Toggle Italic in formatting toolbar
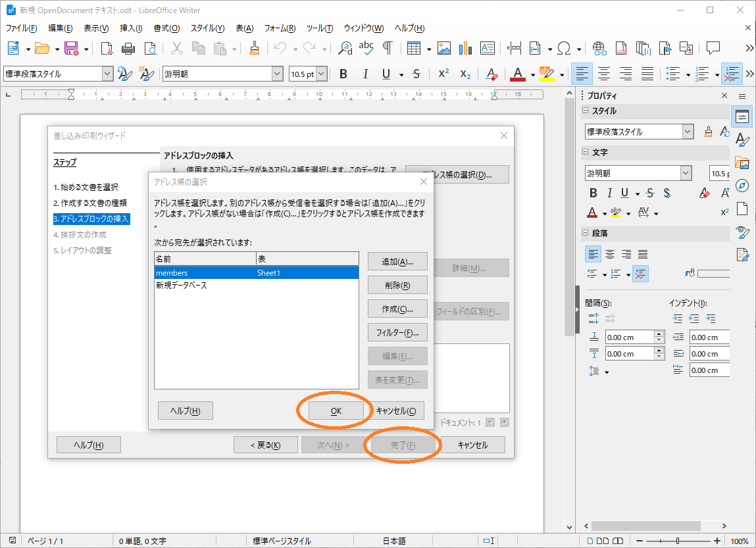Viewport: 756px width, 548px height. click(x=365, y=74)
